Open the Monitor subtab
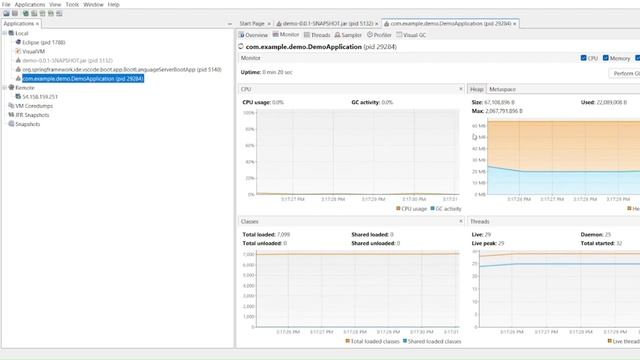 (286, 35)
